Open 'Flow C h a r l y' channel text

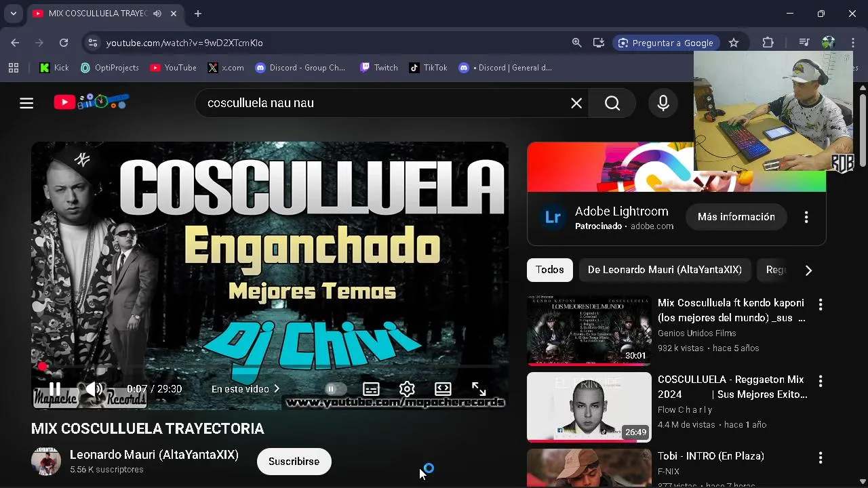click(x=685, y=410)
